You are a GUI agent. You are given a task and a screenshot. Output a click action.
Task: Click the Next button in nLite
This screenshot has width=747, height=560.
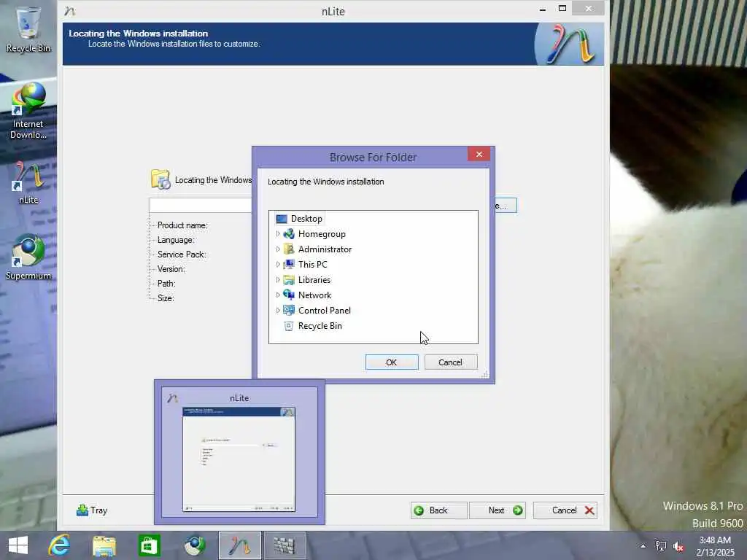tap(498, 510)
